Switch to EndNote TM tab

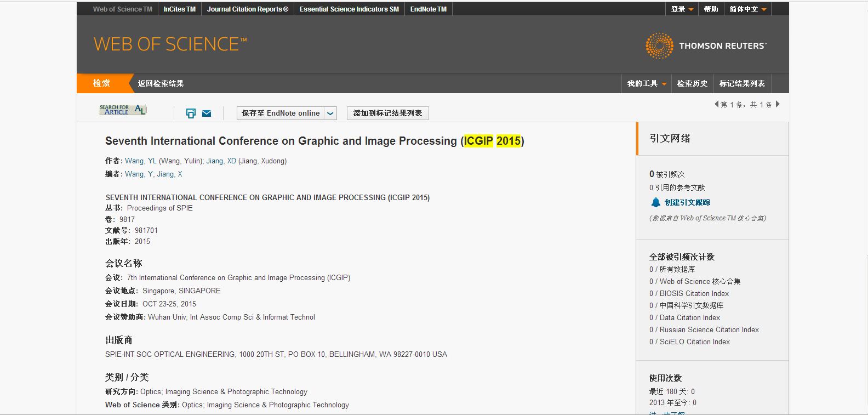click(429, 9)
